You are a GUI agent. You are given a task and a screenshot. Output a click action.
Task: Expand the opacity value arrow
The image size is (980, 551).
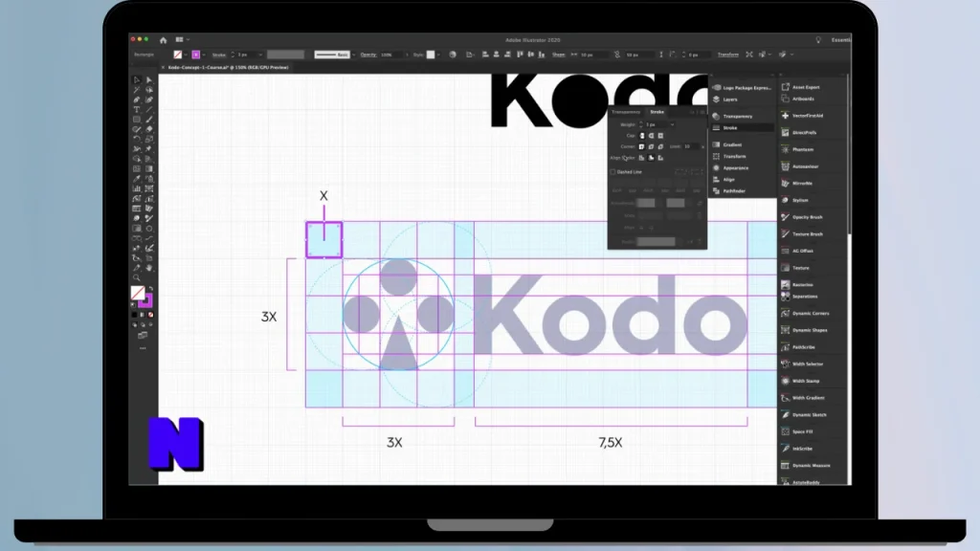pos(407,55)
